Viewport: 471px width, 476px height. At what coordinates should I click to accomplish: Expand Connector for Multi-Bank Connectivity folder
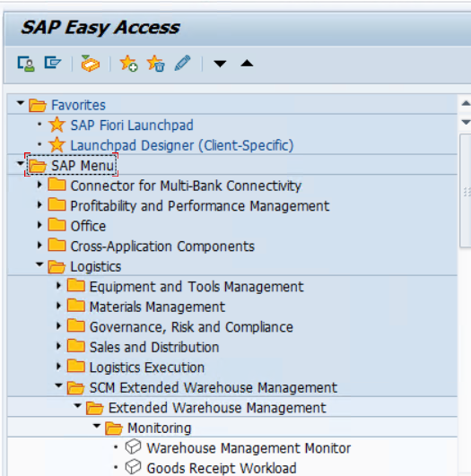point(39,185)
